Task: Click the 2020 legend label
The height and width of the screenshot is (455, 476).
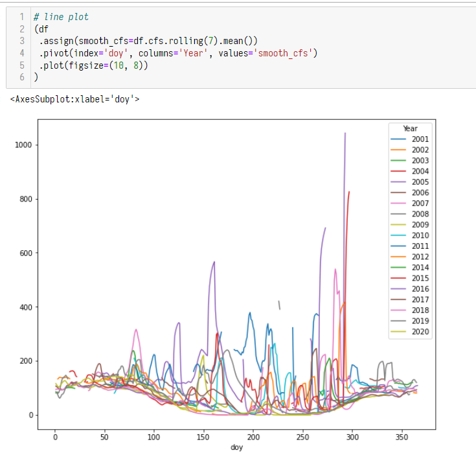Action: 420,332
